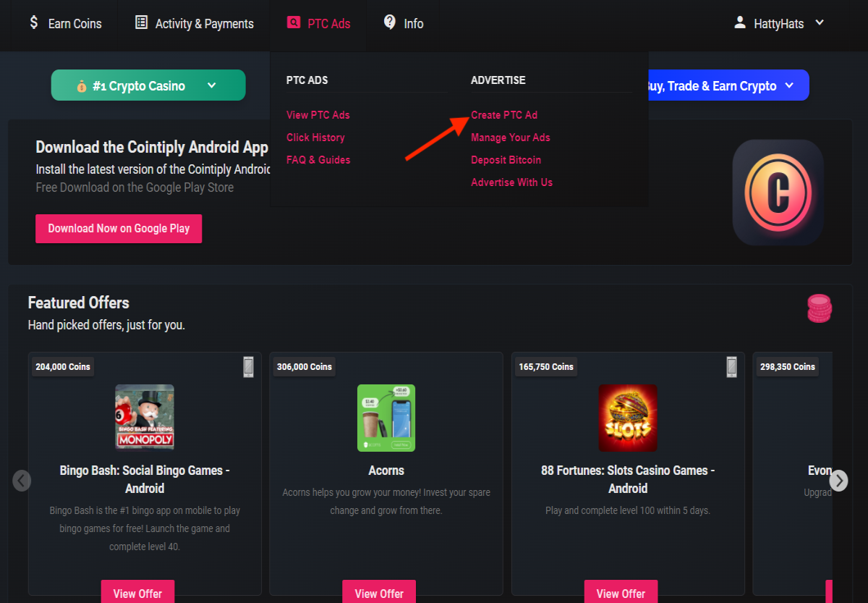The height and width of the screenshot is (603, 868).
Task: Select Manage Your Ads link
Action: (x=511, y=138)
